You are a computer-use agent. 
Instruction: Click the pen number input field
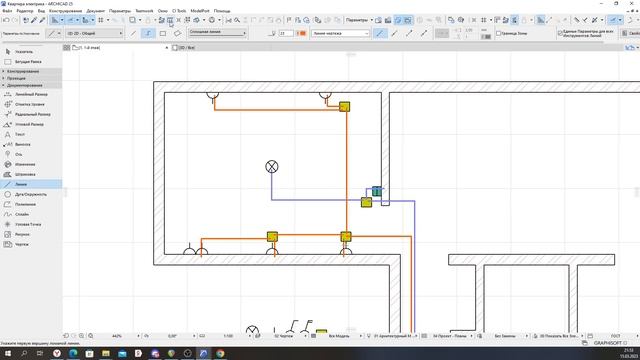pos(286,33)
